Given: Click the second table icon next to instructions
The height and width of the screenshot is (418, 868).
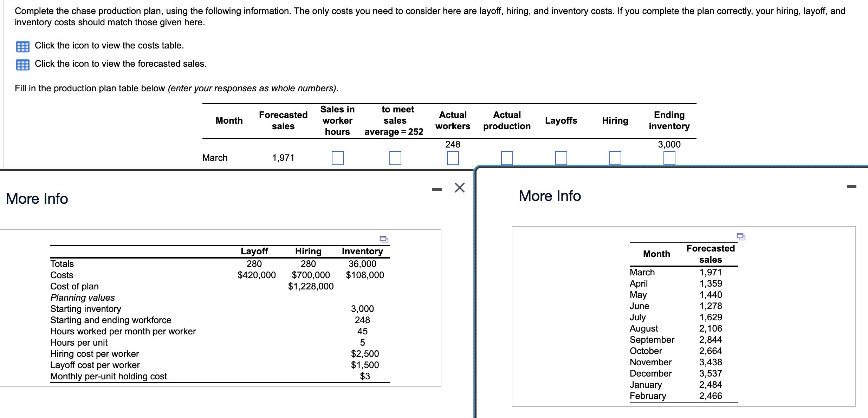Looking at the screenshot, I should point(22,64).
